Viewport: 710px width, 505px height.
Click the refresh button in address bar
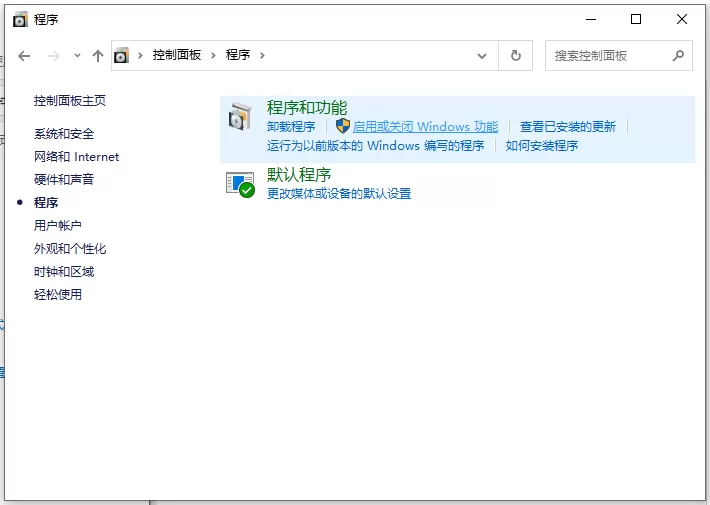[516, 56]
